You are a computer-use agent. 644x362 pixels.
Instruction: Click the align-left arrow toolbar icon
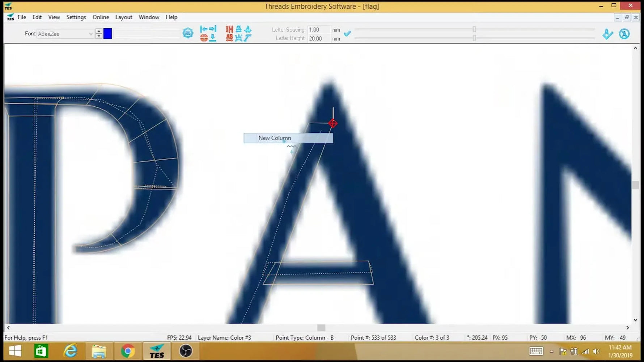tap(204, 29)
